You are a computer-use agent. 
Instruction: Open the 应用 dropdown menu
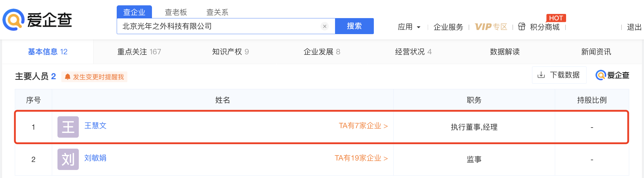409,27
